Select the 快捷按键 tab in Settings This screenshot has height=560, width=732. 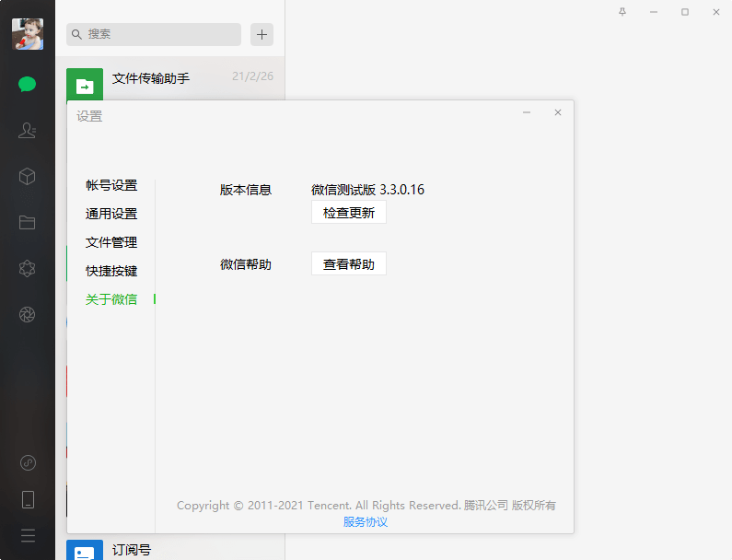[x=111, y=271]
